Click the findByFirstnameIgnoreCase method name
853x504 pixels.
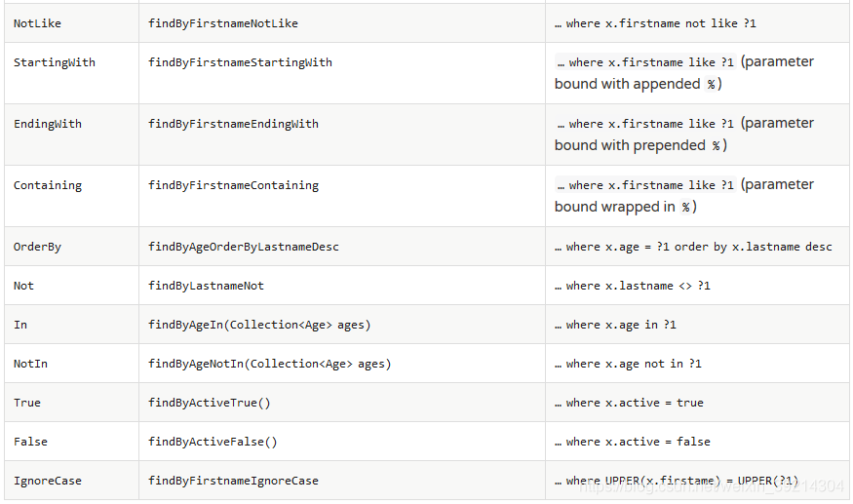point(233,481)
